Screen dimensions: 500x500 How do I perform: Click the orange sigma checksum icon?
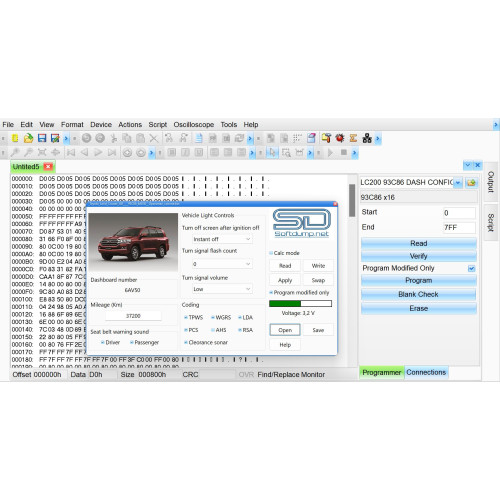coord(353,138)
